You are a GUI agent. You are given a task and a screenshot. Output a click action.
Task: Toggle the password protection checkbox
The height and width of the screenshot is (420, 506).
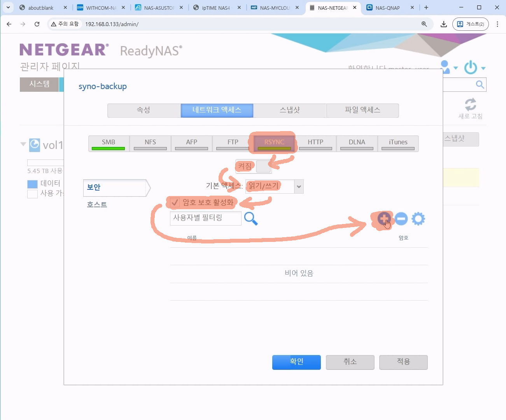pos(175,202)
